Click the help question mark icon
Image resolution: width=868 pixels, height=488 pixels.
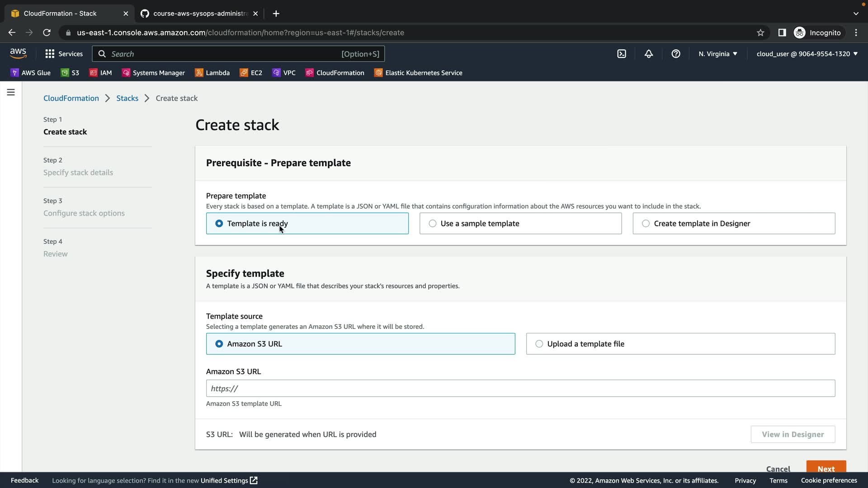(x=676, y=54)
